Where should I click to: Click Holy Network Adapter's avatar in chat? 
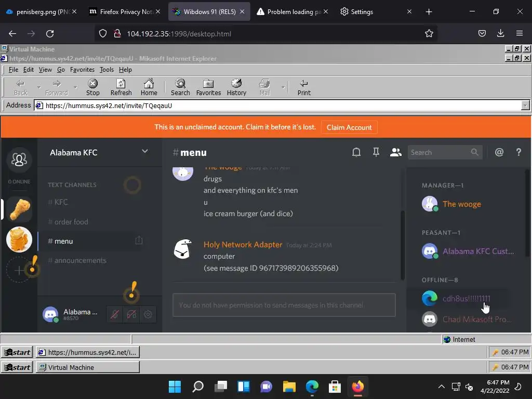click(183, 249)
